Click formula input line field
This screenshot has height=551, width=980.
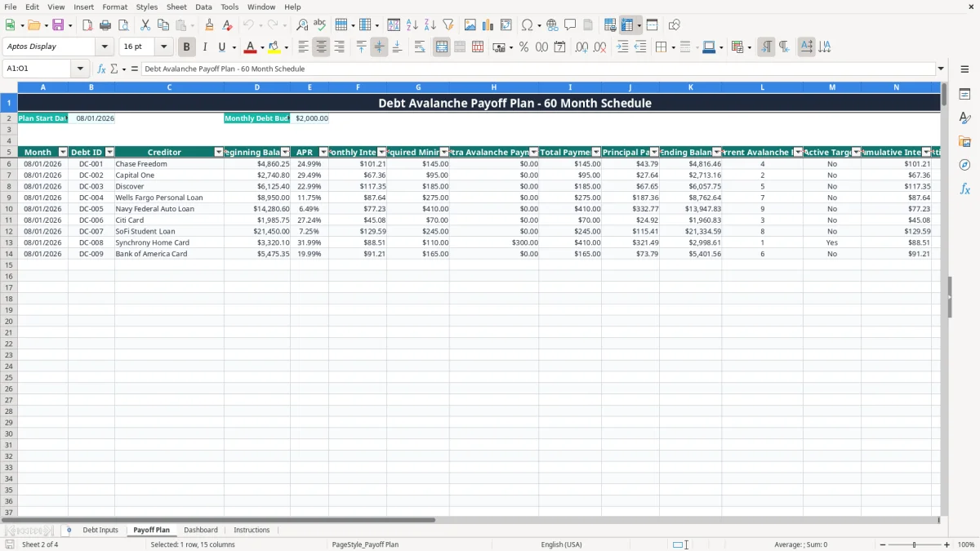[539, 69]
